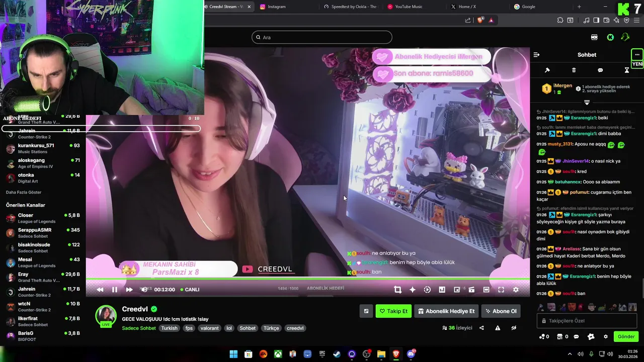Open kurankursu_571 channel in sidebar
Image resolution: width=644 pixels, height=362 pixels.
pos(43,148)
